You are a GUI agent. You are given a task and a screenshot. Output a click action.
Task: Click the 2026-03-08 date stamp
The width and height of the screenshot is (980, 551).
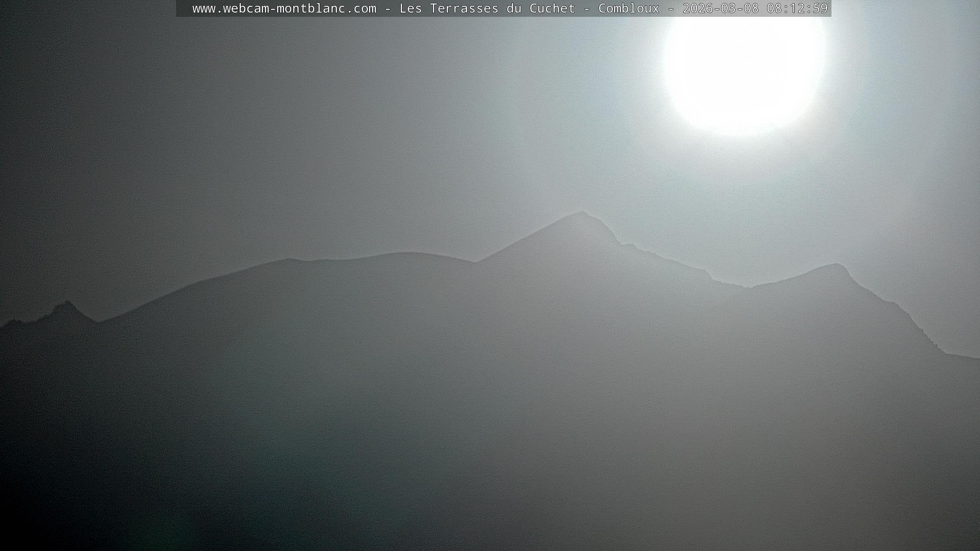[720, 8]
